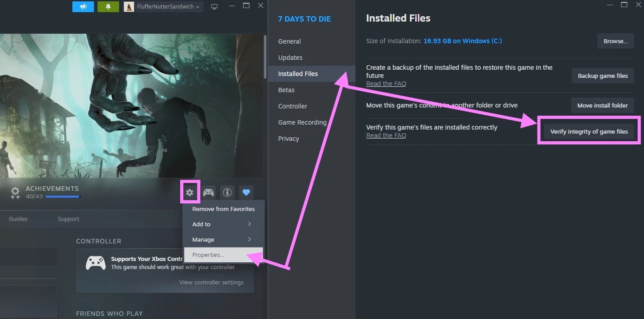
Task: Open the Guides tab
Action: click(18, 219)
